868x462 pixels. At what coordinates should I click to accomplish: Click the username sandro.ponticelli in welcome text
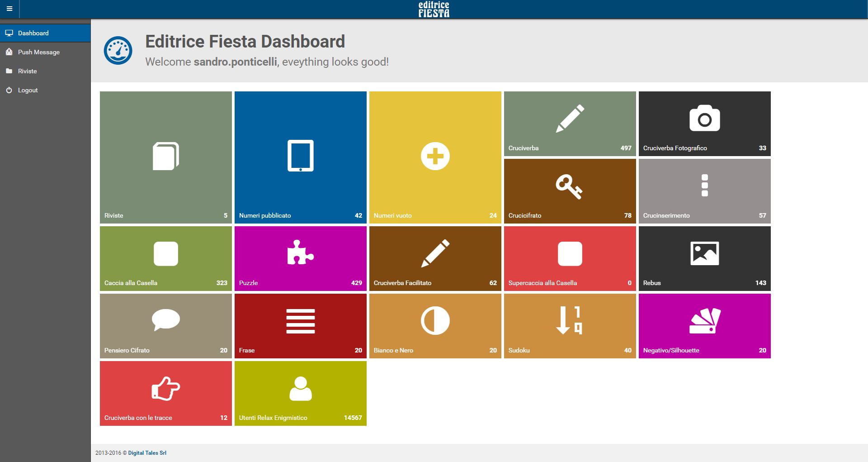pos(236,62)
